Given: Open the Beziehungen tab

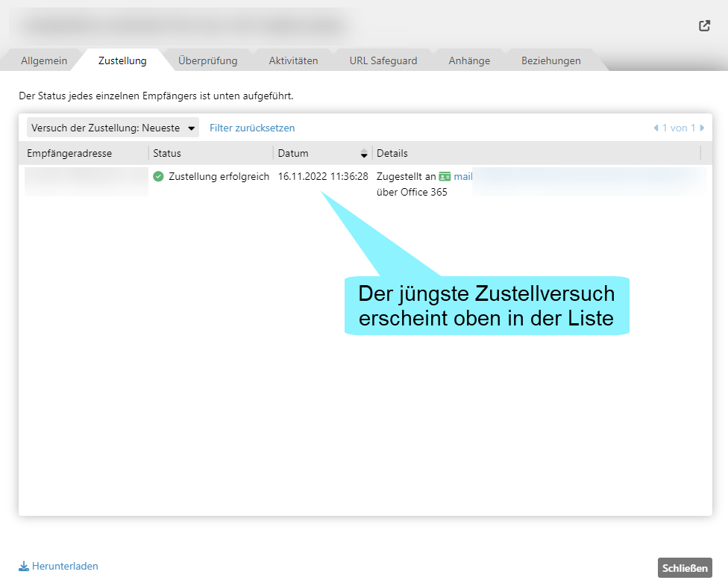Looking at the screenshot, I should [550, 61].
